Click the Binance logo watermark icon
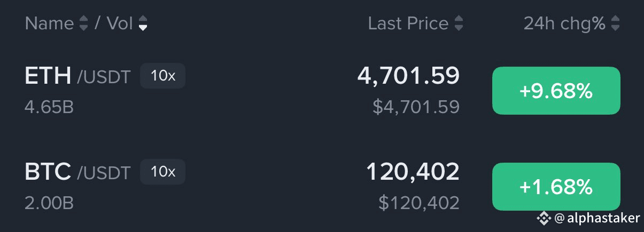Image resolution: width=644 pixels, height=232 pixels. coord(544,218)
